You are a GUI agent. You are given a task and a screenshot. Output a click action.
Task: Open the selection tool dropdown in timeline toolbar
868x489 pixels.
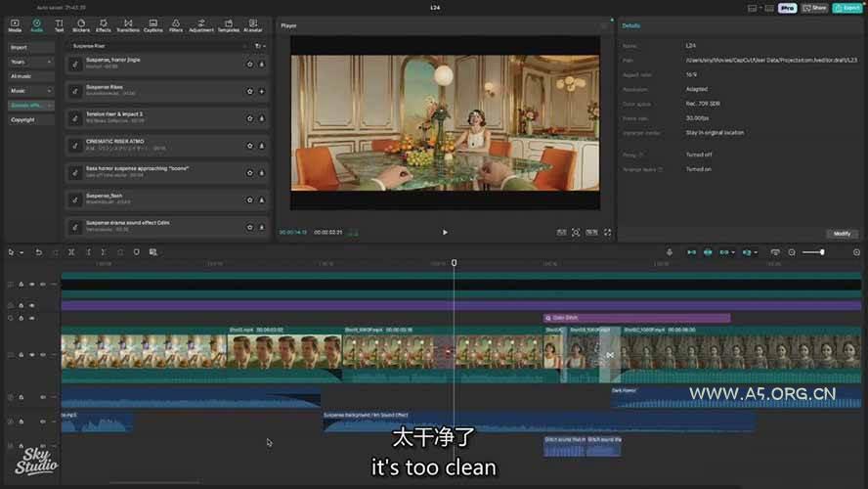(x=20, y=252)
